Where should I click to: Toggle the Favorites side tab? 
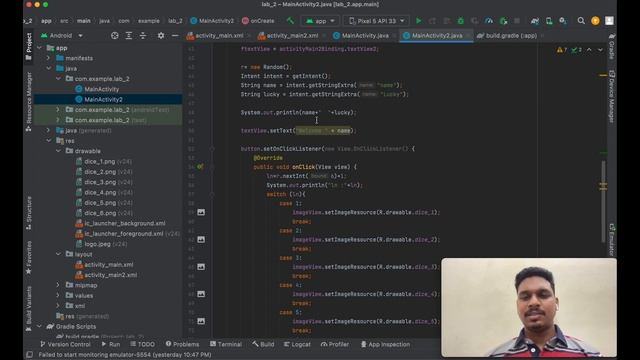29,257
